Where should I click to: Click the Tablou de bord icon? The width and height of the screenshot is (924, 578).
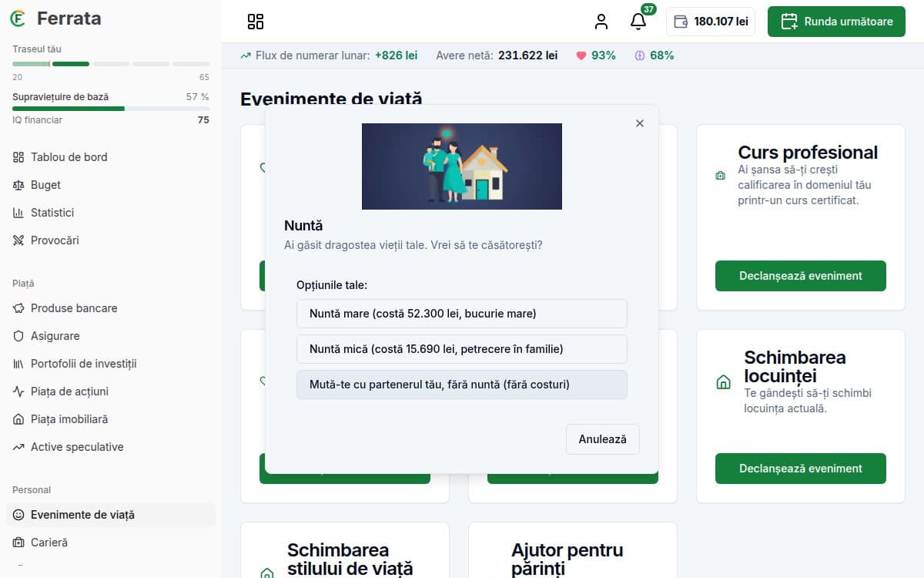click(x=18, y=157)
